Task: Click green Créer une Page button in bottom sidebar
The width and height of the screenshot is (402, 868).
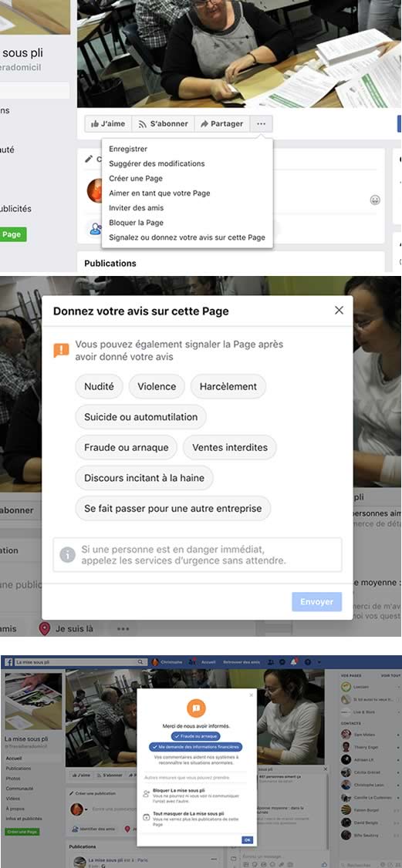Action: click(x=22, y=832)
